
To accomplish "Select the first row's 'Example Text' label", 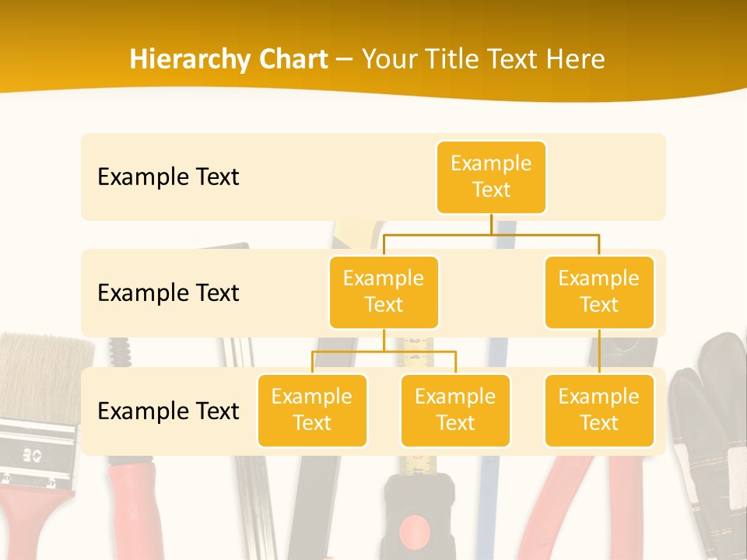I will pyautogui.click(x=168, y=177).
